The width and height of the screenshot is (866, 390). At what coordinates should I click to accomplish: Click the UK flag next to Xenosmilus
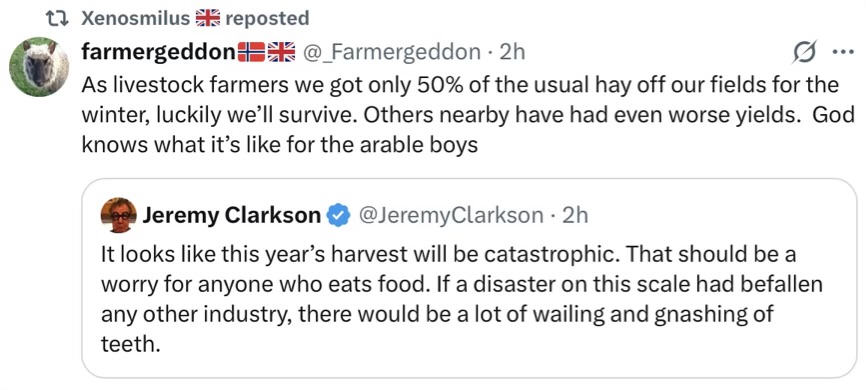click(208, 19)
